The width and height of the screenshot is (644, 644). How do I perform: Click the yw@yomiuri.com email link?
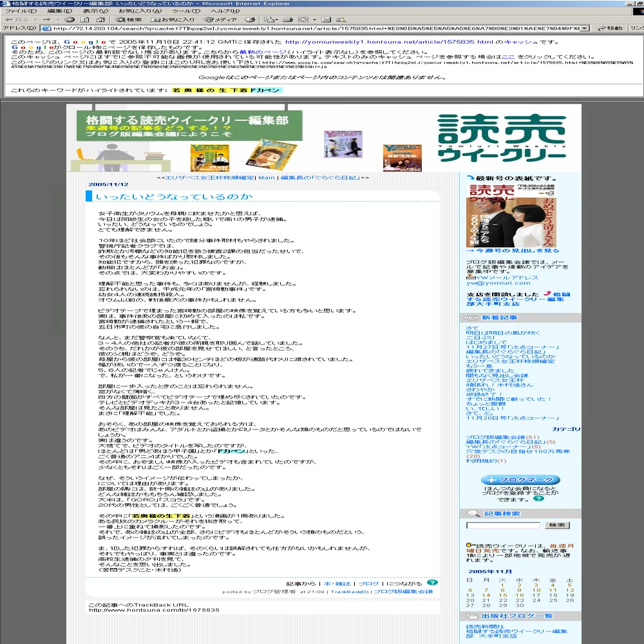tap(498, 283)
